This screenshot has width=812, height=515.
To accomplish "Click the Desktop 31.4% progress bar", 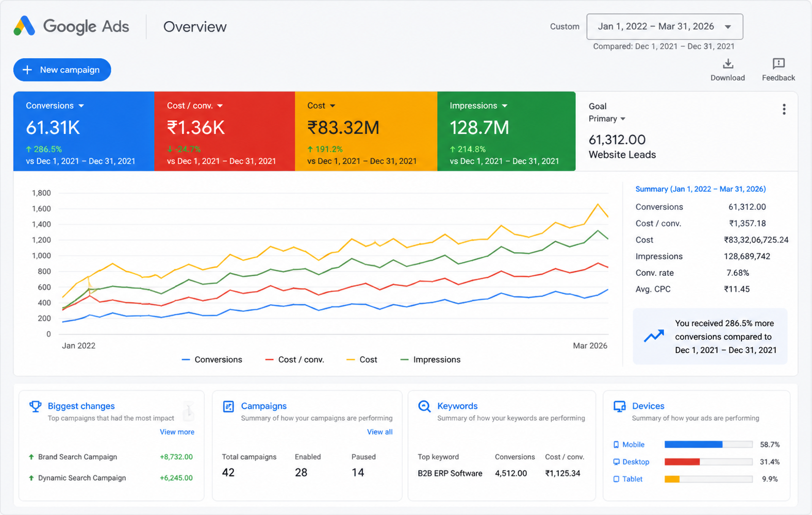I will 708,462.
